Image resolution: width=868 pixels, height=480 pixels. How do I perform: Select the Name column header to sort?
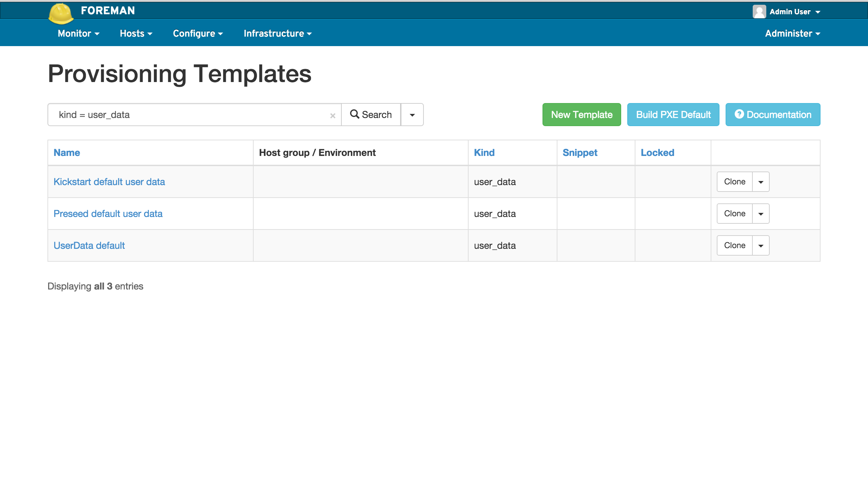pyautogui.click(x=66, y=153)
